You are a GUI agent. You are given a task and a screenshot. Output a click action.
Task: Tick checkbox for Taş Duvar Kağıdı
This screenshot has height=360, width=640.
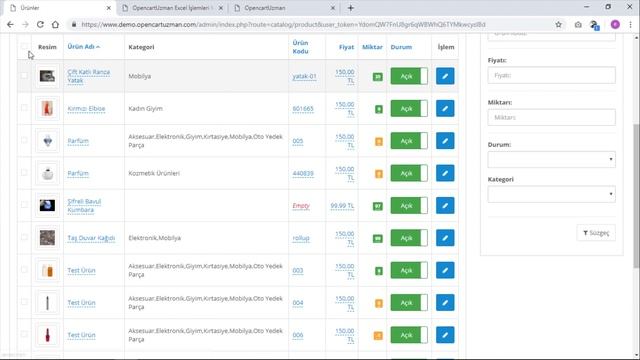tap(24, 237)
